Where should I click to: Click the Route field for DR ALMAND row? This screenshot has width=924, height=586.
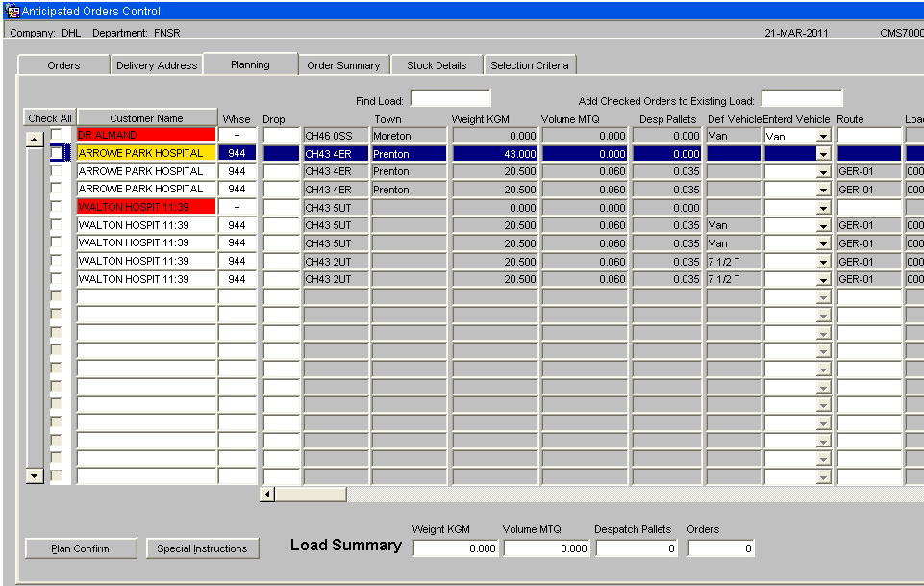pos(869,136)
